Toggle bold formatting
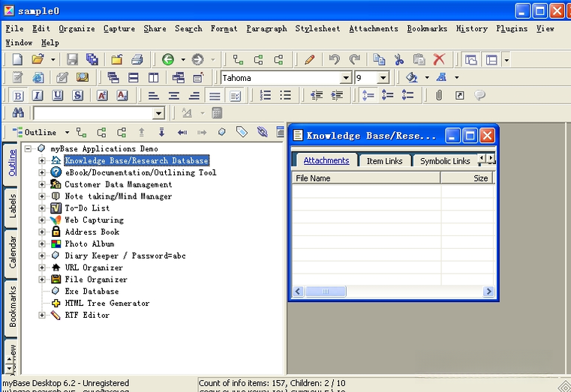The height and width of the screenshot is (392, 571). coord(18,96)
